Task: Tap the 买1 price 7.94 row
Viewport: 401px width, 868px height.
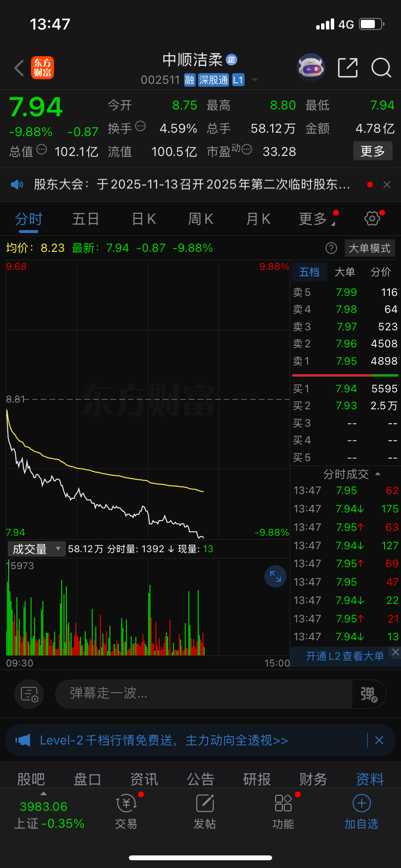Action: [x=345, y=388]
